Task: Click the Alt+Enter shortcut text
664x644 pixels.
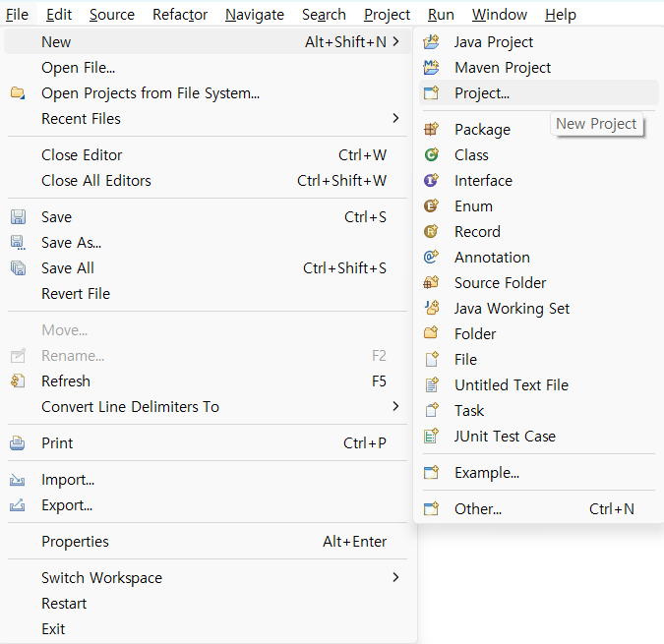Action: click(x=354, y=541)
